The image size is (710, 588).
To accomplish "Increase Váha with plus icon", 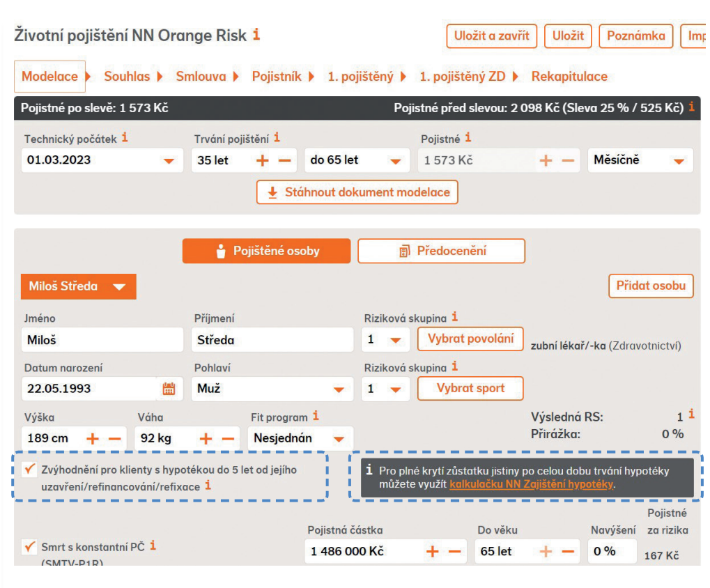I will 206,439.
